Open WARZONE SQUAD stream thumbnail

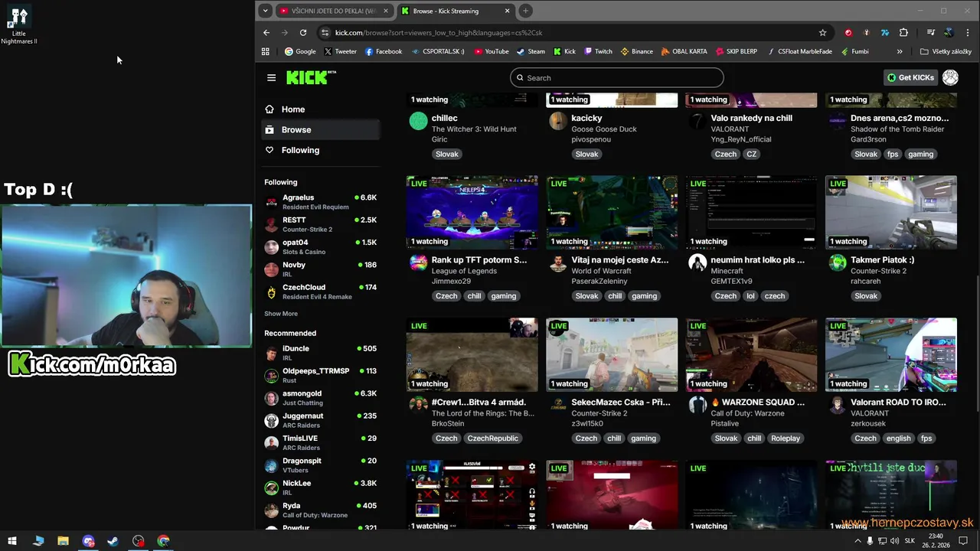(751, 354)
